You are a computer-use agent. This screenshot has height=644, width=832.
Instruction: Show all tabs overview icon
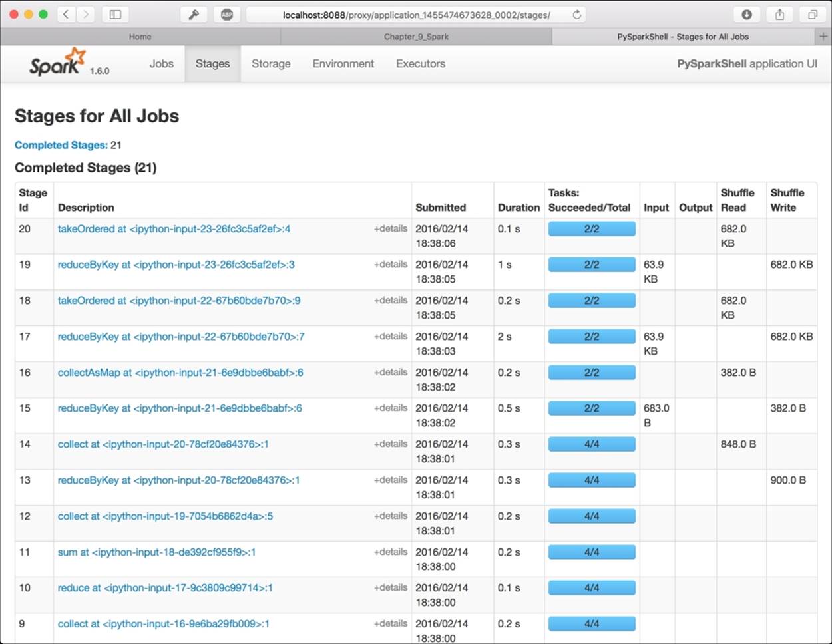[813, 14]
